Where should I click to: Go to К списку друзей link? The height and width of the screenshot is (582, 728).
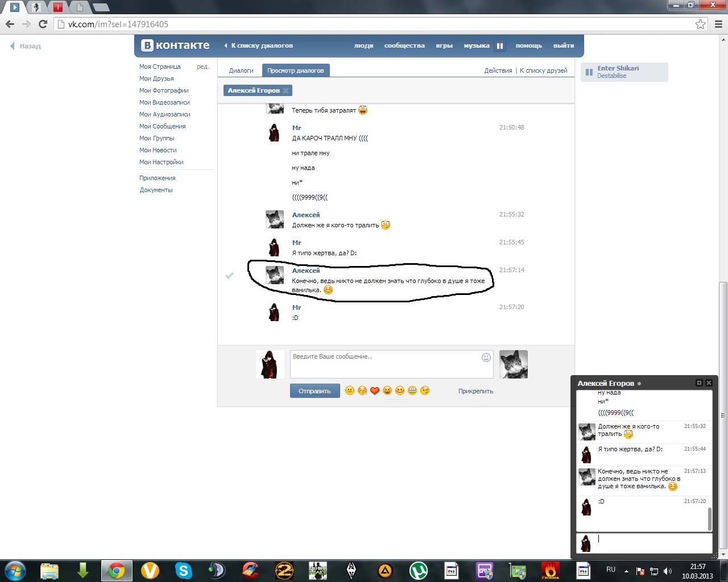[544, 70]
